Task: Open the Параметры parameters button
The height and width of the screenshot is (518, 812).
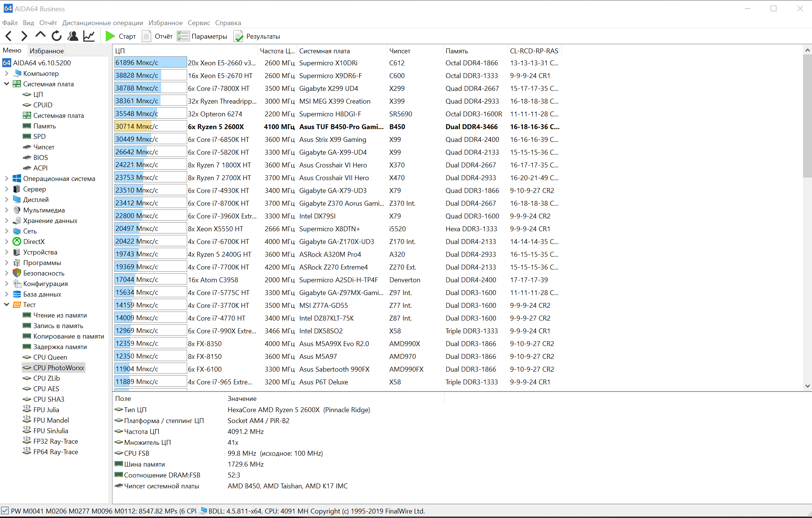Action: pos(203,36)
